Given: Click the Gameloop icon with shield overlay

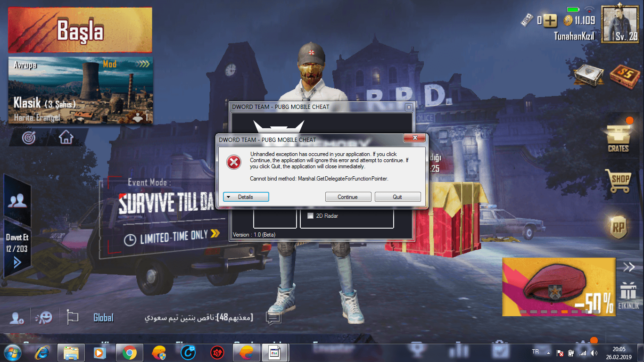Looking at the screenshot, I should pyautogui.click(x=159, y=352).
